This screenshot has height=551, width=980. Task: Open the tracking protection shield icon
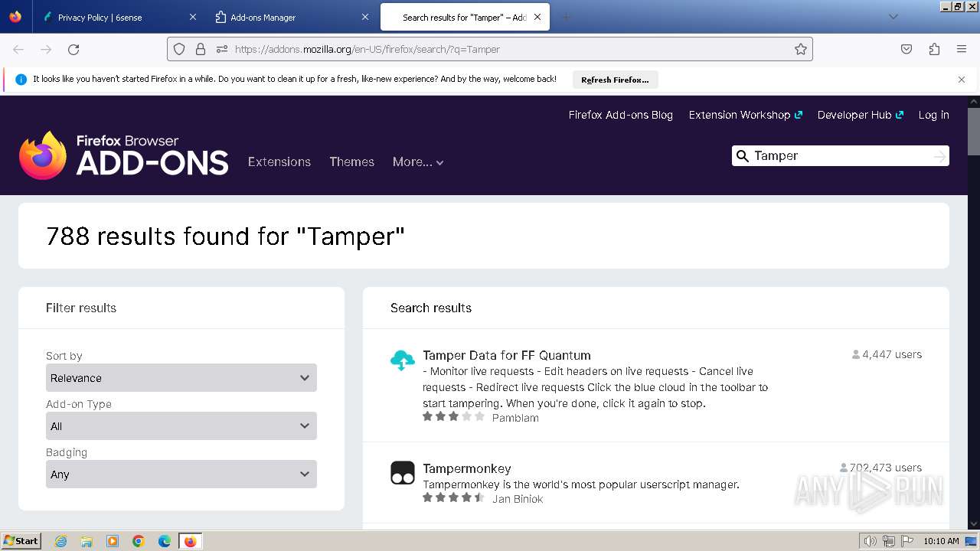point(179,49)
